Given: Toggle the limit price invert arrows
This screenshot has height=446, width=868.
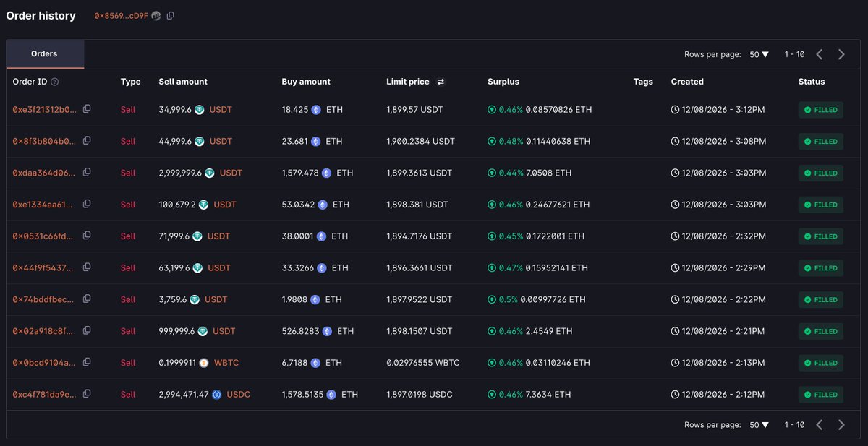Looking at the screenshot, I should coord(441,82).
